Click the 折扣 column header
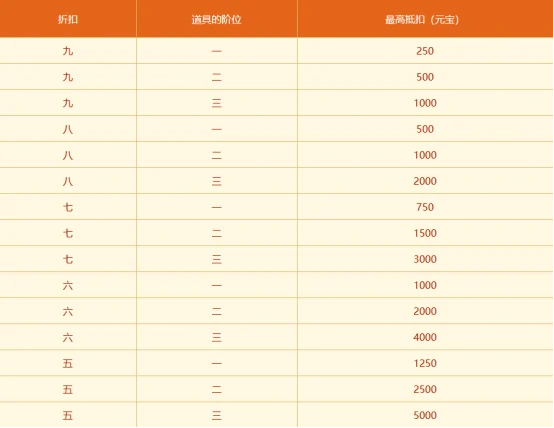Screen dimensions: 554x428 (x=68, y=19)
